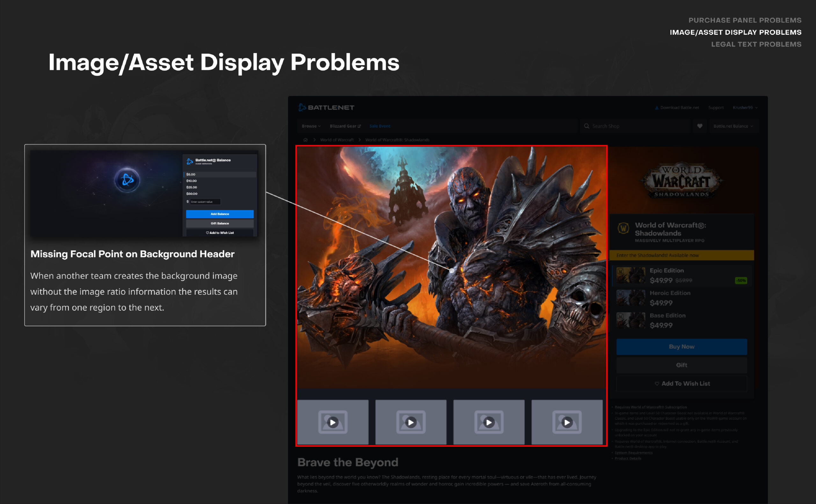The width and height of the screenshot is (816, 504).
Task: Click the Enter custom value field in inset
Action: [205, 202]
